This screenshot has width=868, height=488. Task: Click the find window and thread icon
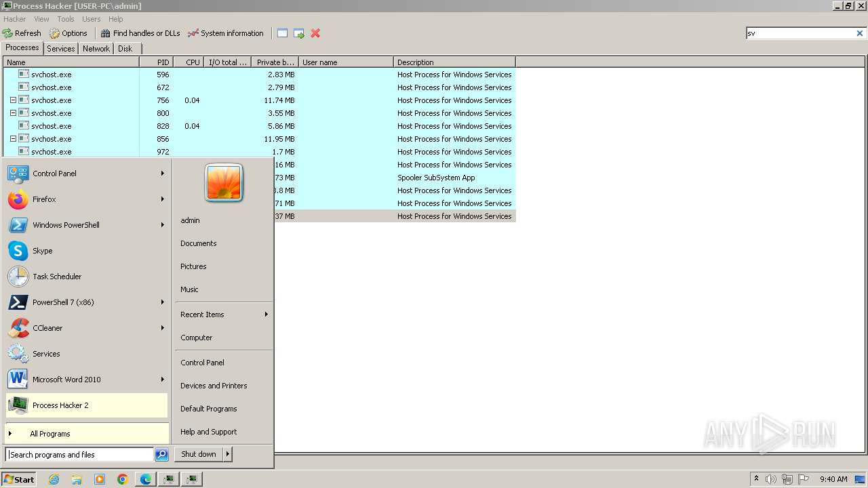(299, 33)
